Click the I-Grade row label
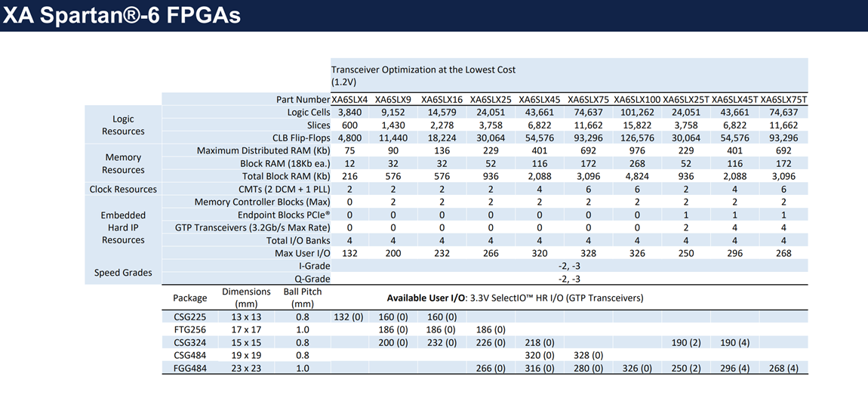This screenshot has width=868, height=414. (x=316, y=266)
